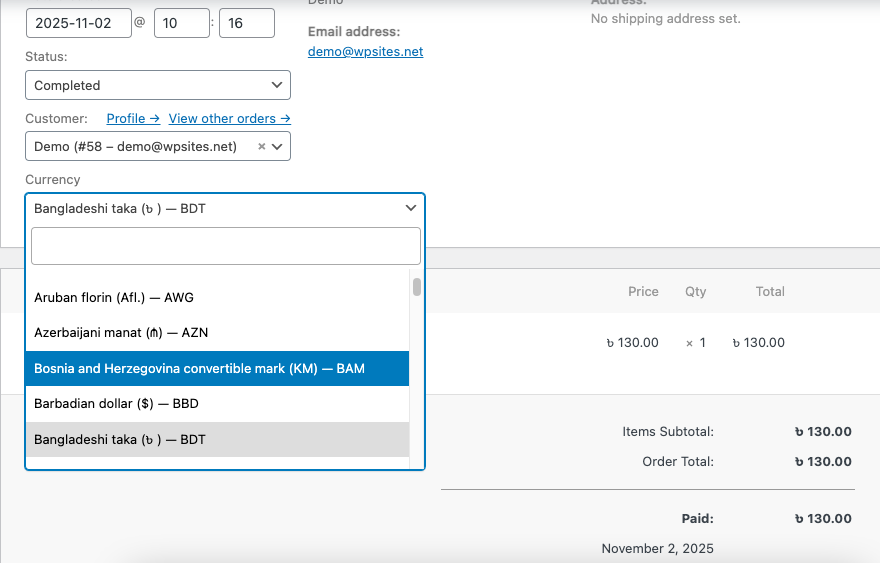Click the Total column header

[770, 291]
